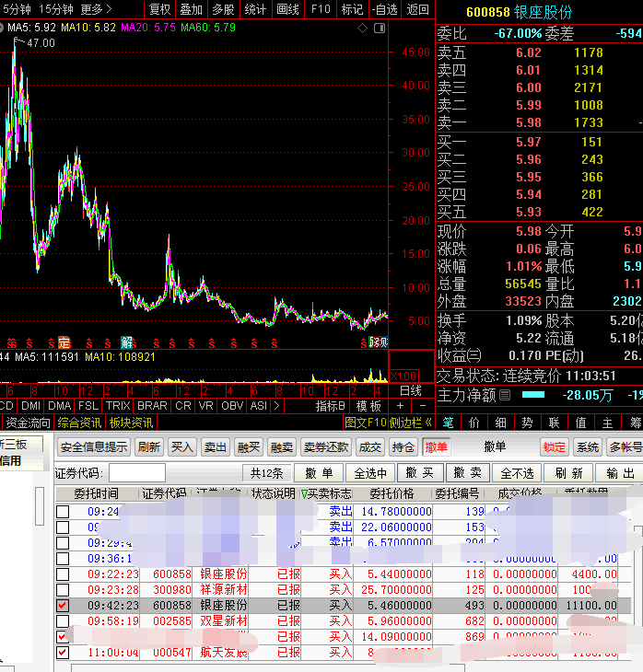Click 标记 mark button
Image resolution: width=643 pixels, height=672 pixels.
pyautogui.click(x=353, y=9)
